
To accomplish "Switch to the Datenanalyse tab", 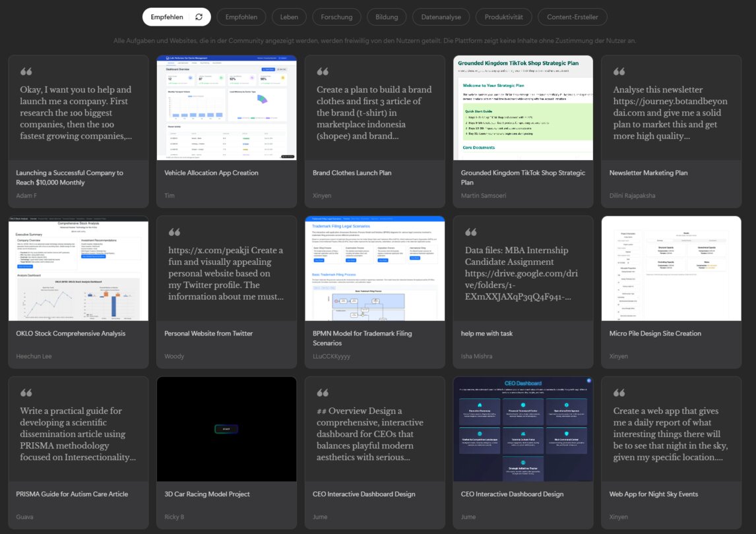I will tap(441, 17).
